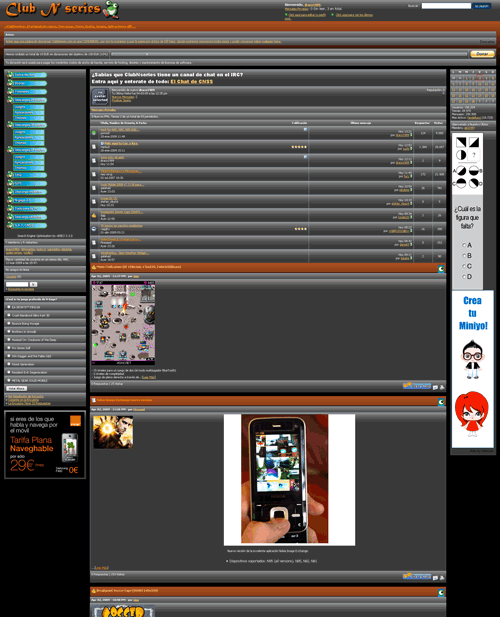Click the frog icon beside first Descargas menu

(10, 100)
